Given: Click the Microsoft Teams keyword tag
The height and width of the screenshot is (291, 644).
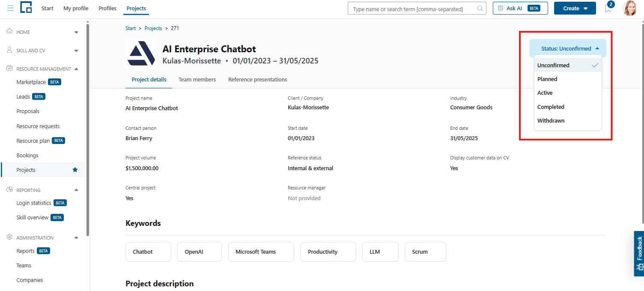Looking at the screenshot, I should click(261, 252).
